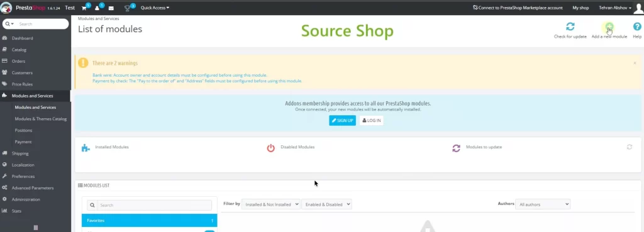Open the My shop link
This screenshot has width=644, height=232.
(x=580, y=8)
